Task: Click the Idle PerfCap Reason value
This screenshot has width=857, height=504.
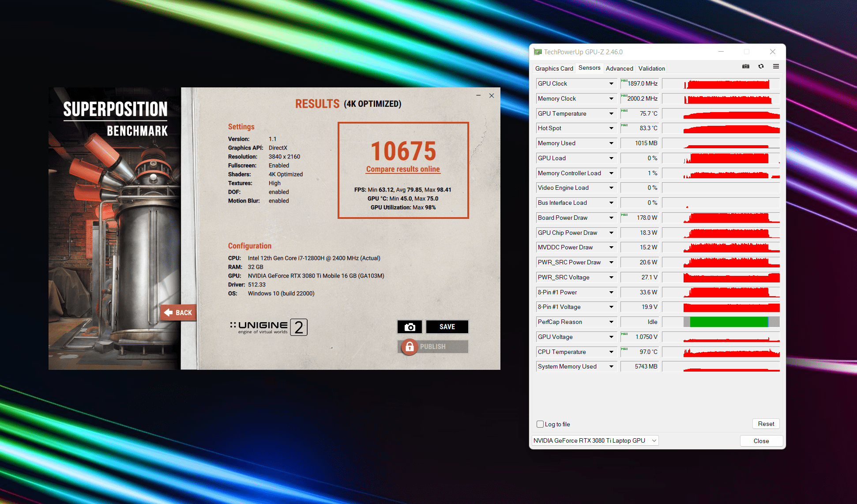Action: click(639, 322)
